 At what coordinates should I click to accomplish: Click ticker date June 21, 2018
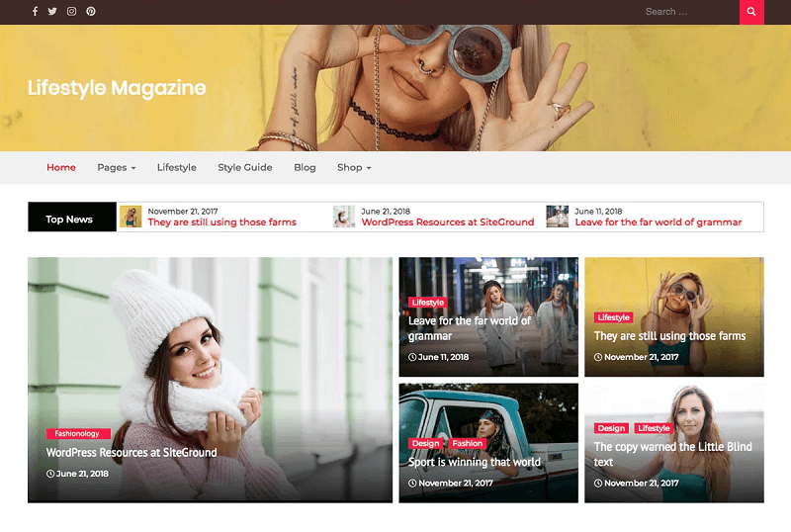(386, 211)
